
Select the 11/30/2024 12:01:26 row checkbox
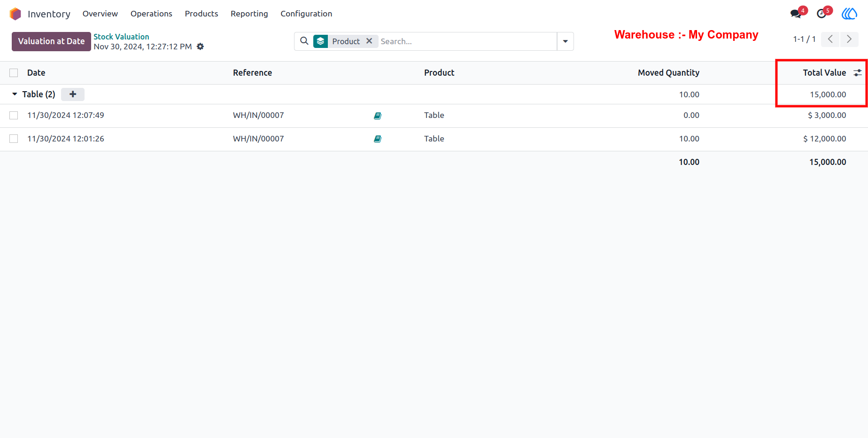pyautogui.click(x=14, y=139)
